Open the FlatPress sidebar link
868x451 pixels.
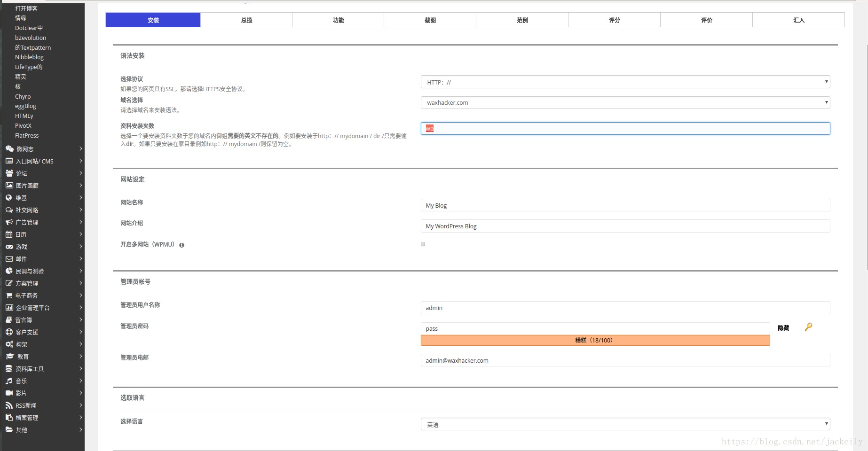pyautogui.click(x=27, y=135)
